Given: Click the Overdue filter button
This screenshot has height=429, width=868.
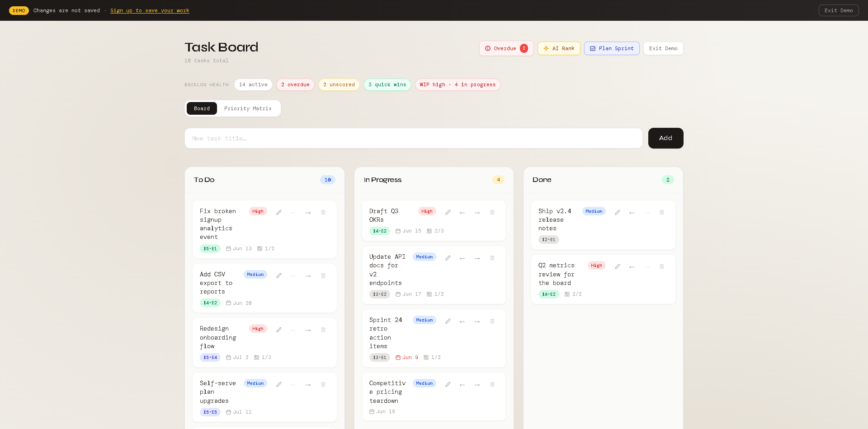Looking at the screenshot, I should point(506,48).
